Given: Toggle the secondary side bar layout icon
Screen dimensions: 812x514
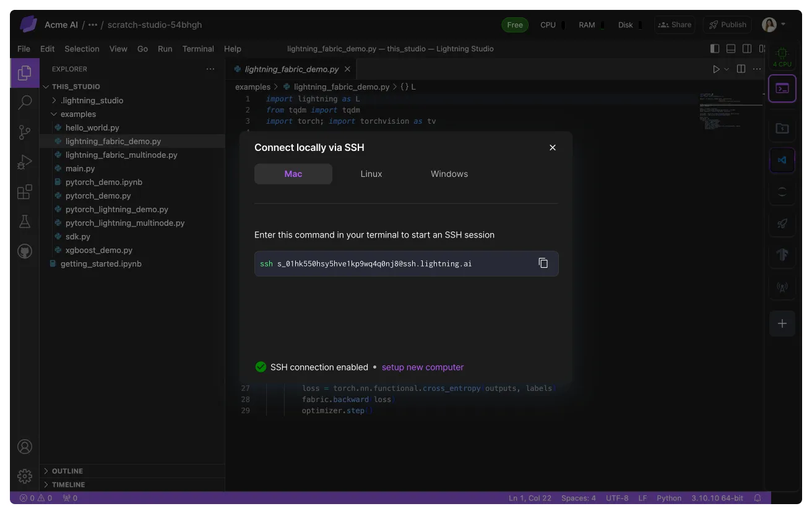Looking at the screenshot, I should tap(747, 49).
